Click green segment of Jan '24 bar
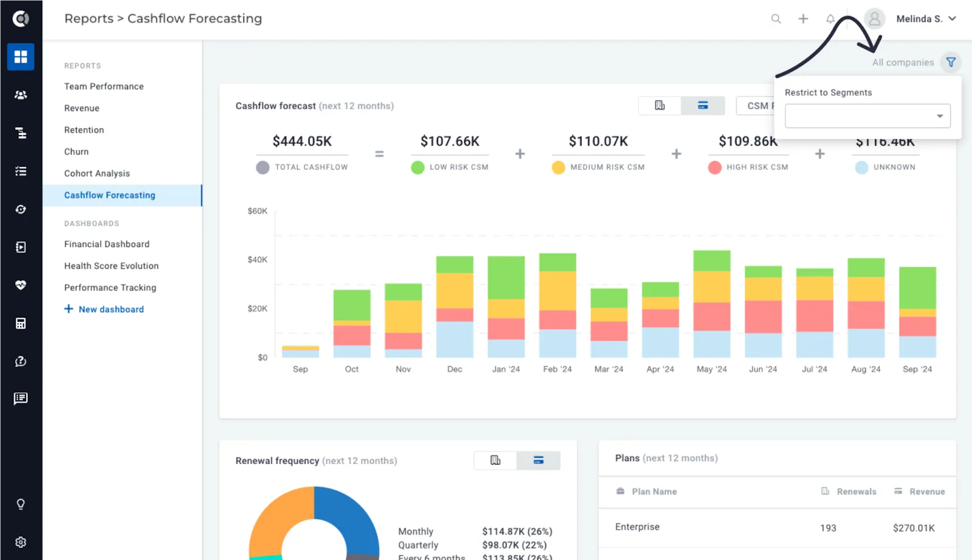 [x=506, y=278]
